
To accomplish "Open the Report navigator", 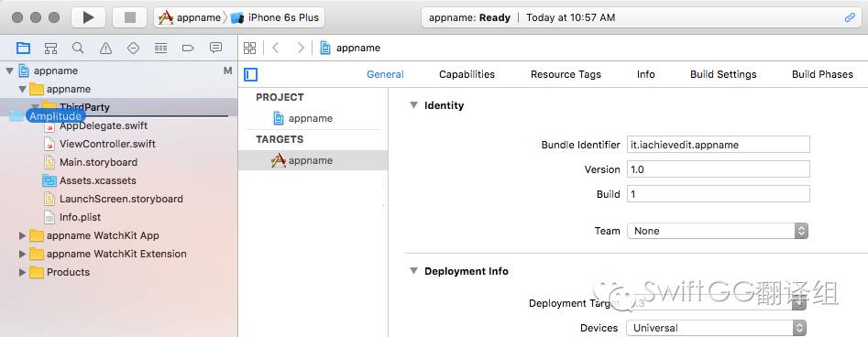I will (216, 48).
